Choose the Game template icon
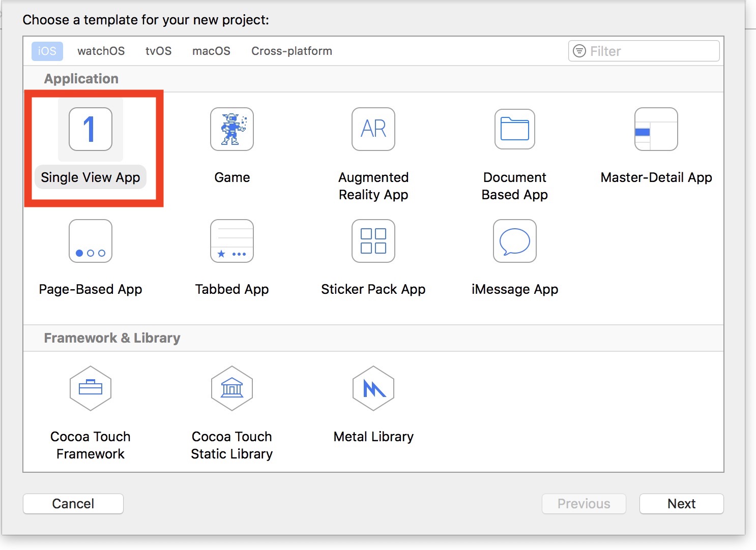Screen dimensions: 756x550 coord(232,129)
